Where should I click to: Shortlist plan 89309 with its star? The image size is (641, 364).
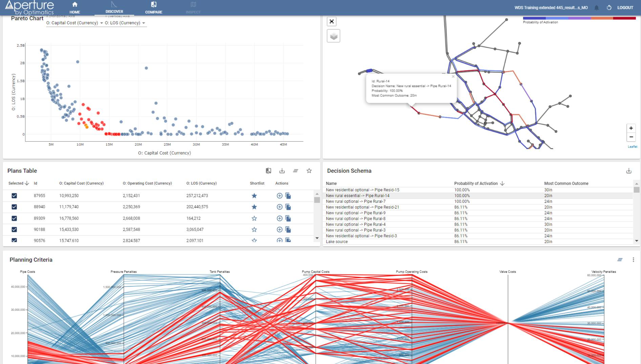[x=254, y=218]
